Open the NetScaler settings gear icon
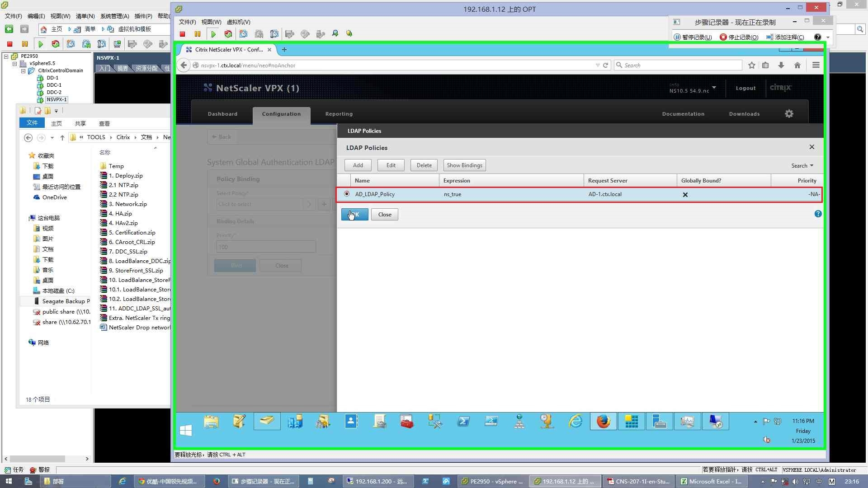The image size is (868, 488). [x=789, y=114]
